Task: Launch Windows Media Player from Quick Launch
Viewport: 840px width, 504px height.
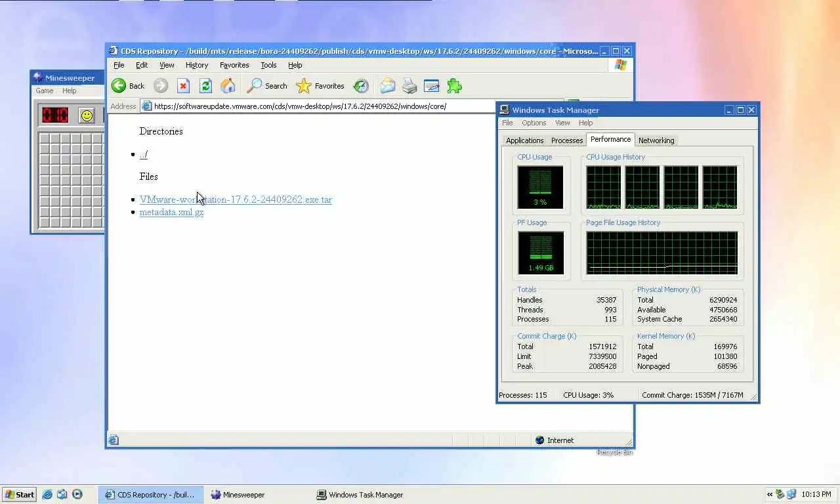Action: click(77, 495)
